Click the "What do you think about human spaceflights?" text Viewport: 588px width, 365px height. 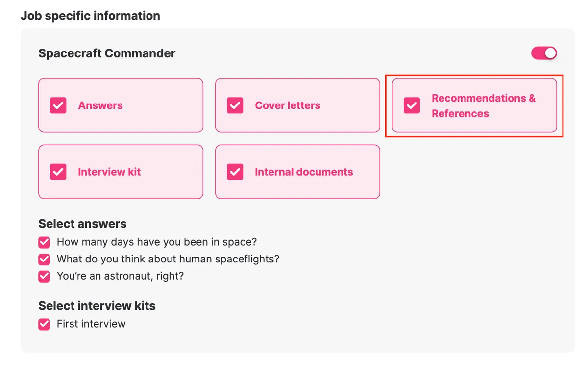[x=168, y=259]
